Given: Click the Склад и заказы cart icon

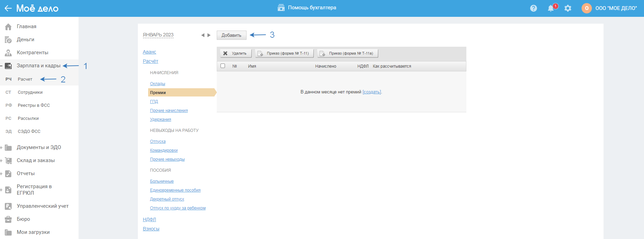Looking at the screenshot, I should pos(8,160).
